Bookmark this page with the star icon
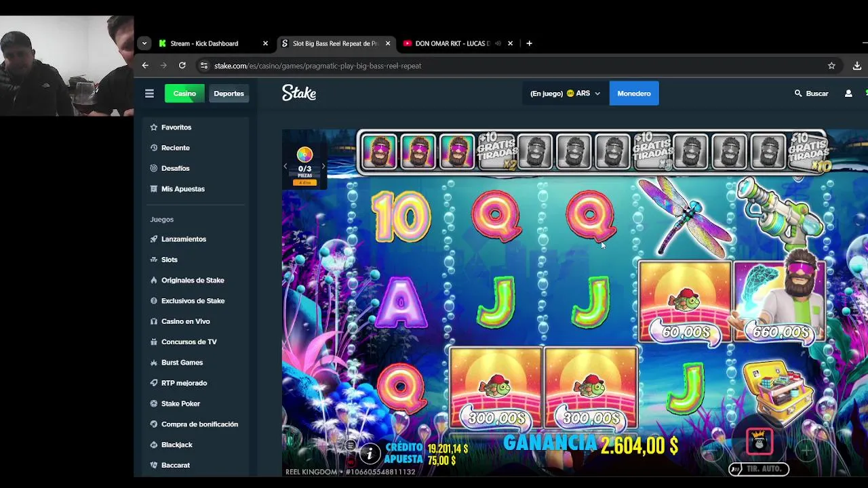Image resolution: width=868 pixels, height=488 pixels. pyautogui.click(x=831, y=66)
